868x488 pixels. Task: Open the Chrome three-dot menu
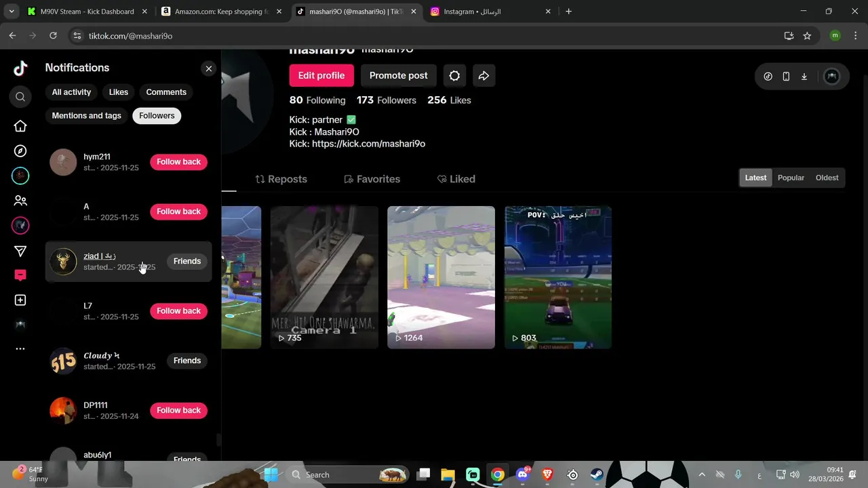(x=855, y=36)
